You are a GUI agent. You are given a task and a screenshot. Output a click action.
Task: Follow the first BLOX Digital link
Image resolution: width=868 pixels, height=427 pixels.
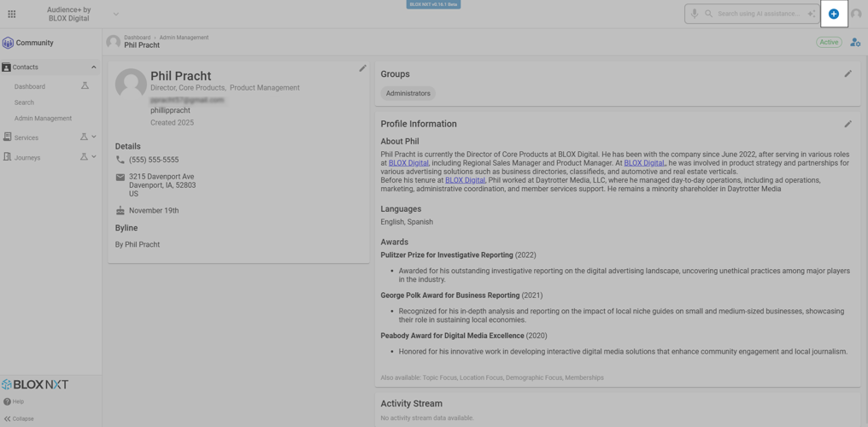point(409,163)
